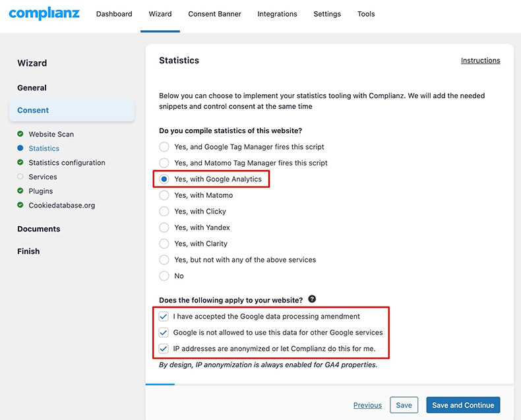Toggle IP addresses are anonymized checkbox
Screen dimensions: 521x420
click(164, 349)
